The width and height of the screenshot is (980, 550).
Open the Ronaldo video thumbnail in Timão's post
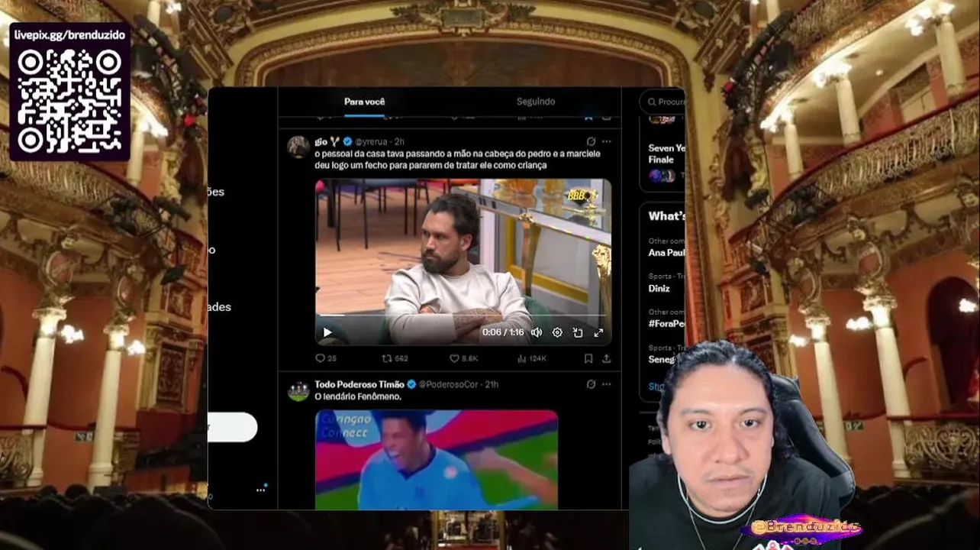click(x=437, y=459)
